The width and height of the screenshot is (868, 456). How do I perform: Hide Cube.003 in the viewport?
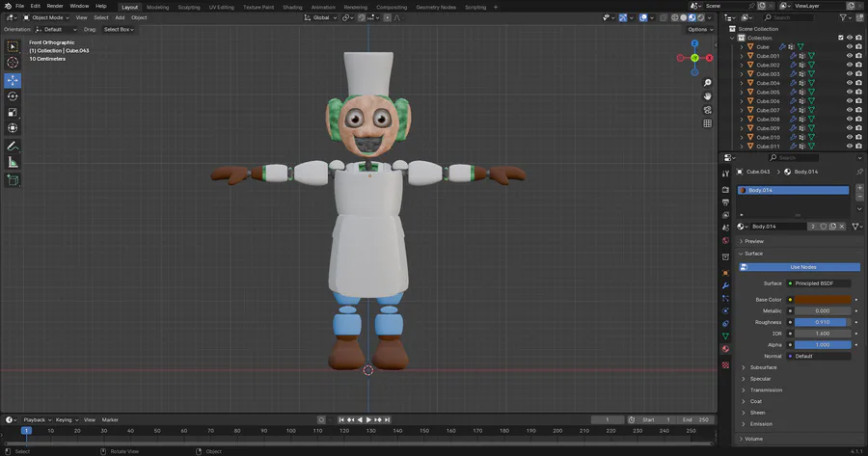point(850,74)
